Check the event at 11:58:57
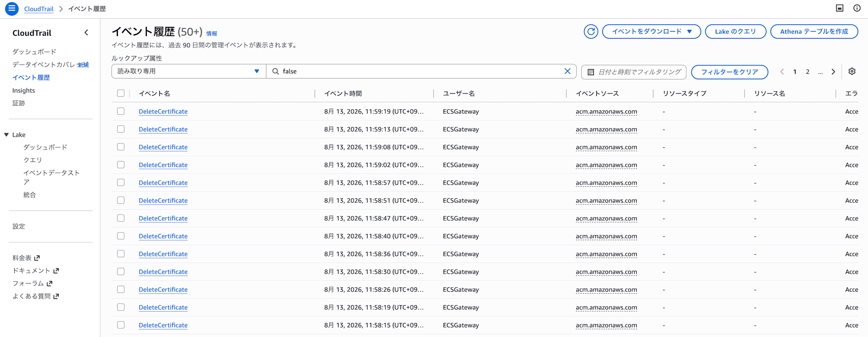 click(121, 182)
